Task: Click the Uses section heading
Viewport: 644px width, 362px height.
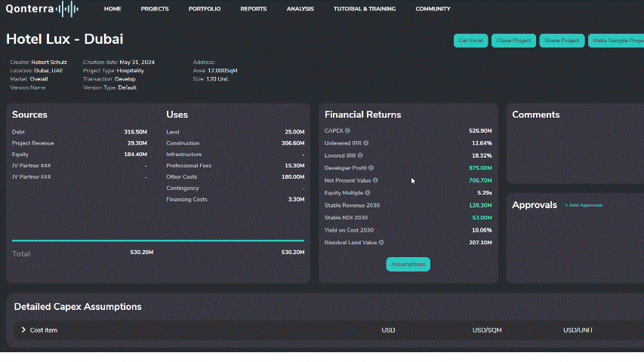Action: tap(177, 115)
